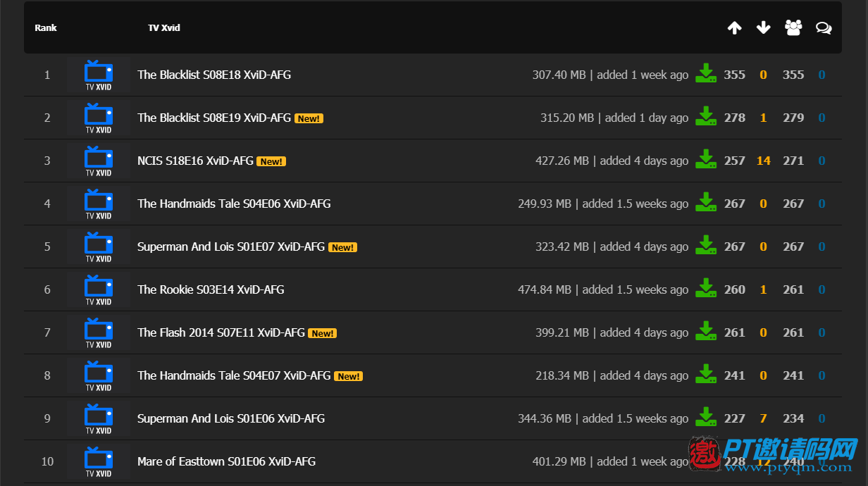Click TV XVID icon beside The Flash S07E11
Image resolution: width=868 pixels, height=486 pixels.
click(x=99, y=332)
